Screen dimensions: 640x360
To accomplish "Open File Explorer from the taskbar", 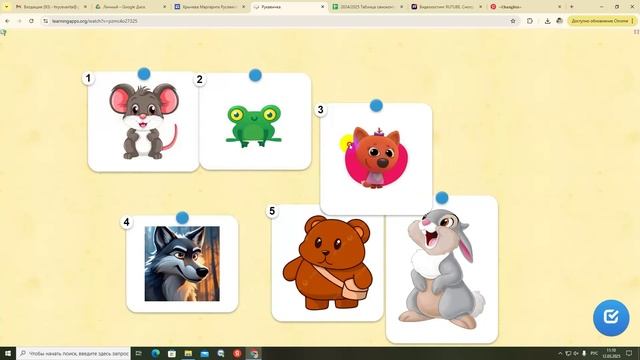I will pos(188,353).
